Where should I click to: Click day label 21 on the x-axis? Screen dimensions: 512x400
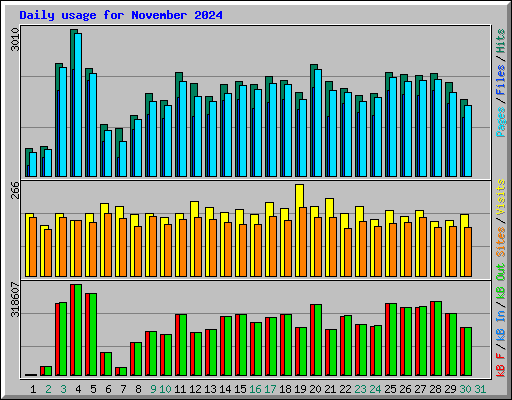click(330, 389)
